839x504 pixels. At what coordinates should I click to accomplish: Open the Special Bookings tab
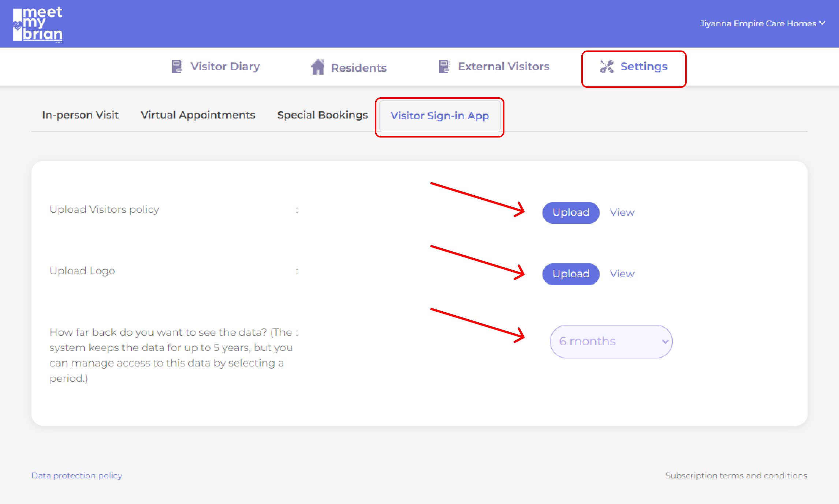(322, 115)
